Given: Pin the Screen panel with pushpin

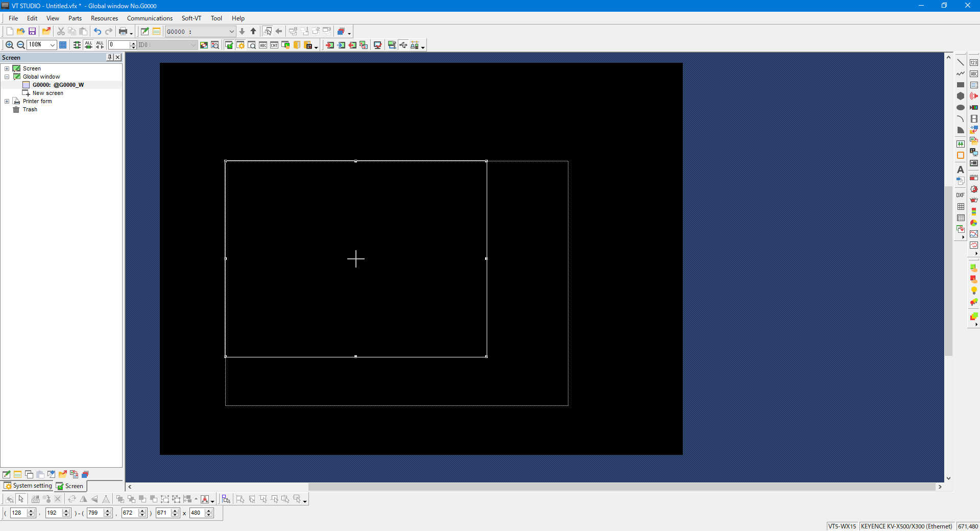Looking at the screenshot, I should (x=110, y=57).
